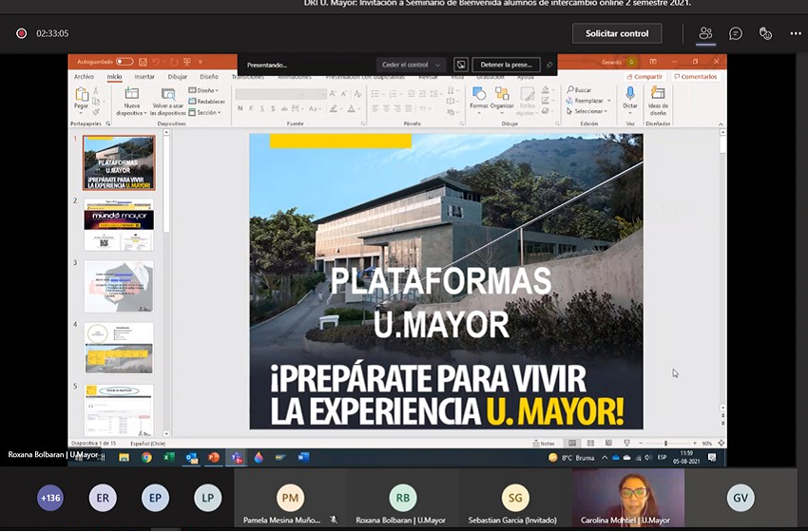Image resolution: width=808 pixels, height=532 pixels.
Task: Open the font color picker
Action: click(352, 108)
